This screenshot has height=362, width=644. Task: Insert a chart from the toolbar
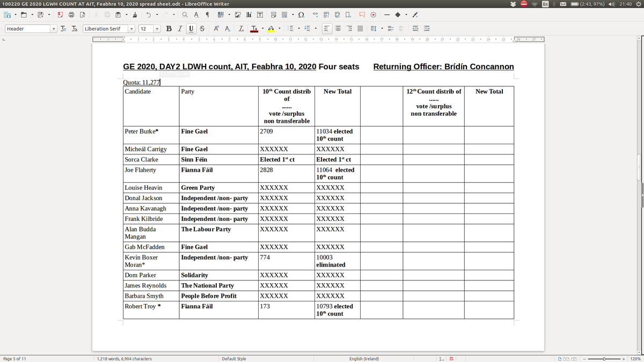click(248, 14)
